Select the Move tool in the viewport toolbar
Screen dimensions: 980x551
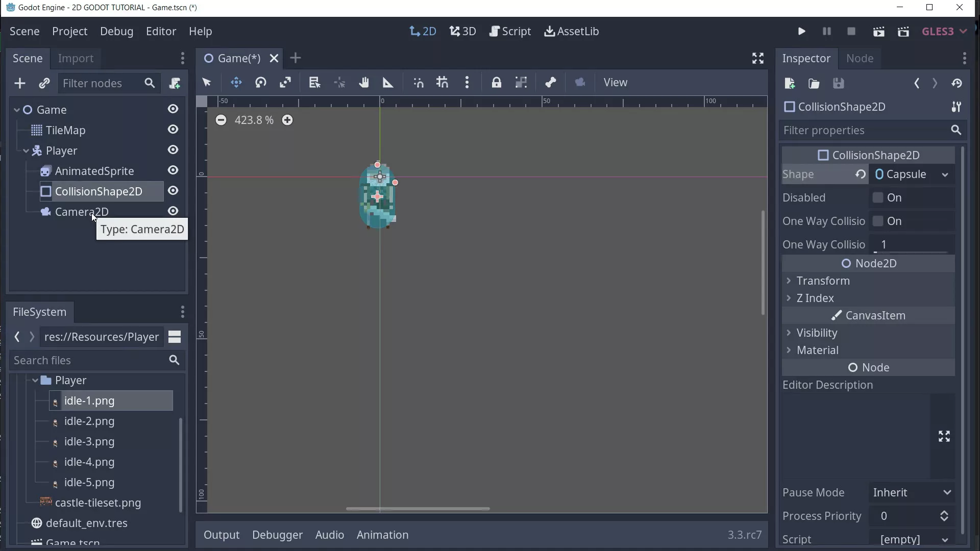(x=236, y=83)
